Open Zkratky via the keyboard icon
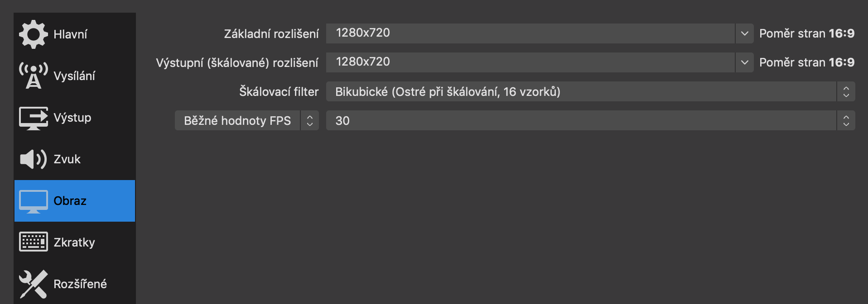 [x=33, y=242]
